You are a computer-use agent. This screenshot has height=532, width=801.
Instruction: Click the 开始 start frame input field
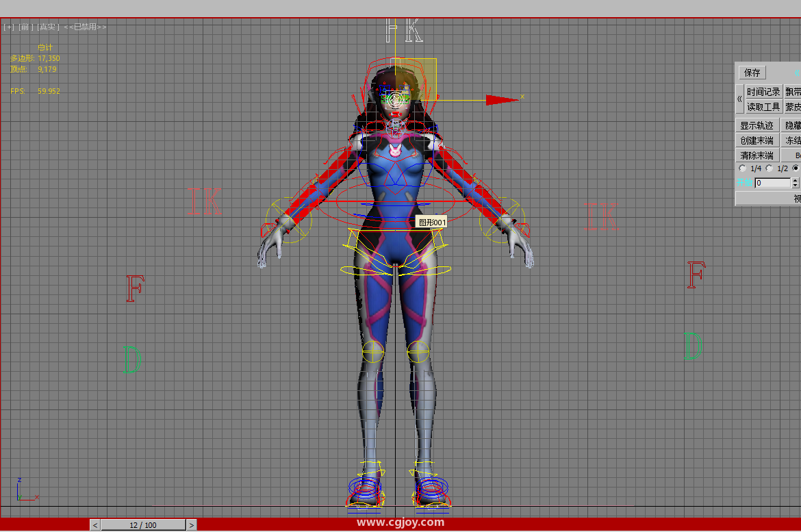(772, 183)
